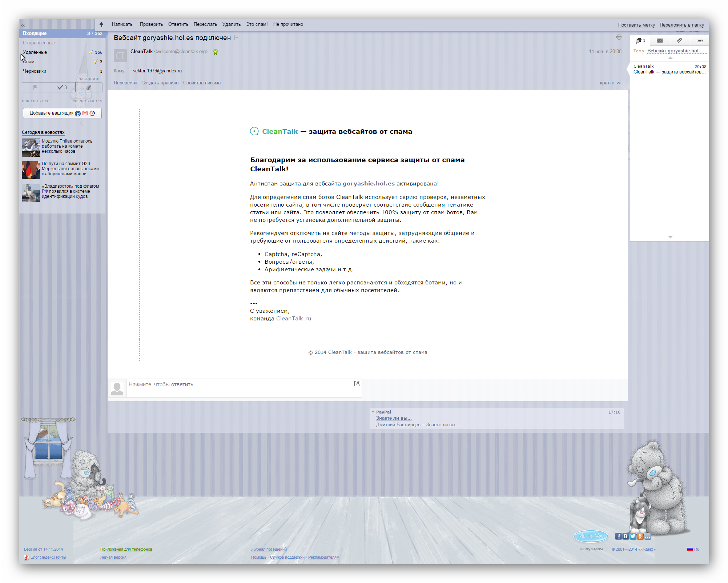Click the CleanTalk sender avatar
The width and height of the screenshot is (728, 583).
[120, 56]
